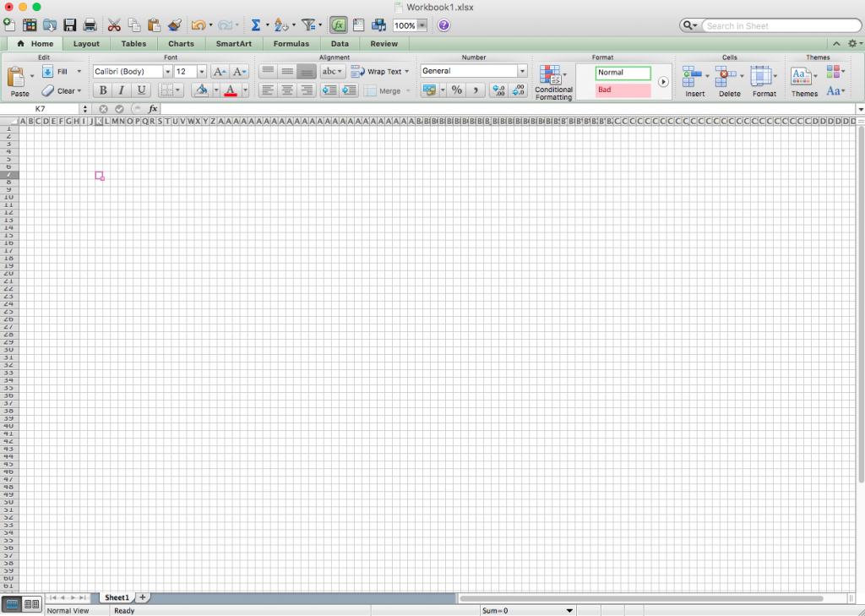Open the media browser icon
The width and height of the screenshot is (865, 616).
(x=378, y=25)
